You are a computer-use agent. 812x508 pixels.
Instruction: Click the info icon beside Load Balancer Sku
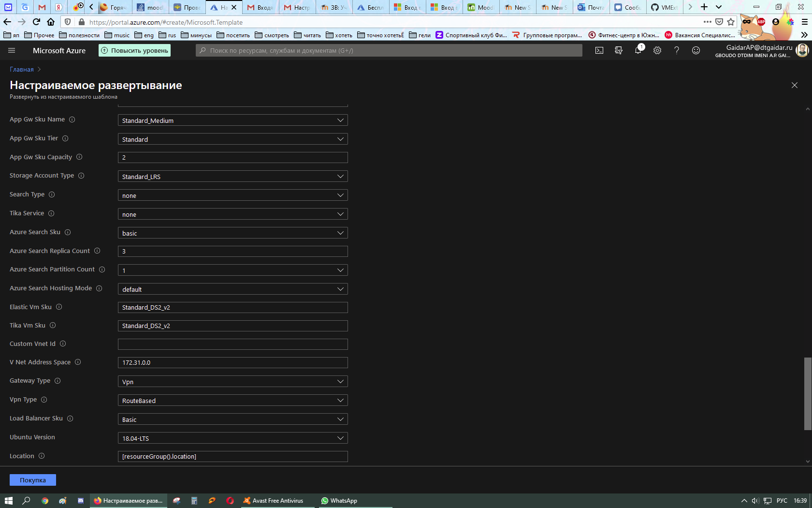(71, 418)
